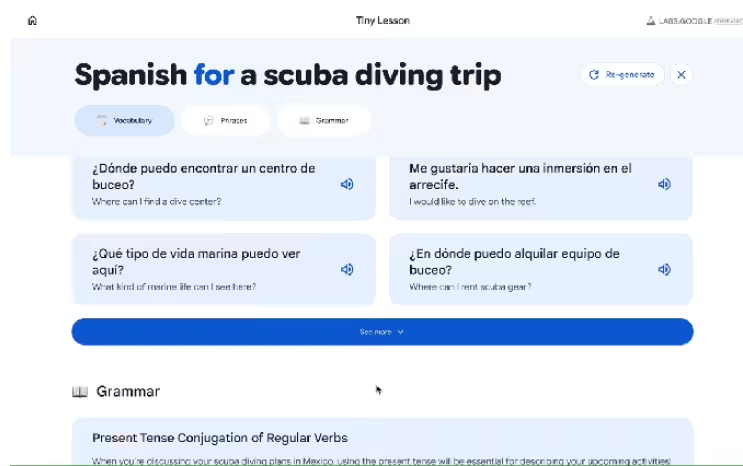Play audio for dive center question
743x466 pixels.
(x=347, y=184)
